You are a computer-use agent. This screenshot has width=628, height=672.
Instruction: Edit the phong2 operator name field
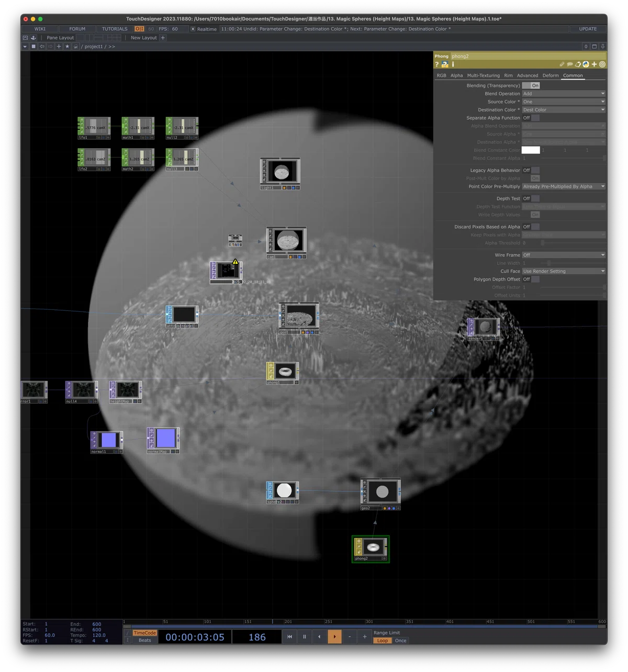click(x=528, y=56)
